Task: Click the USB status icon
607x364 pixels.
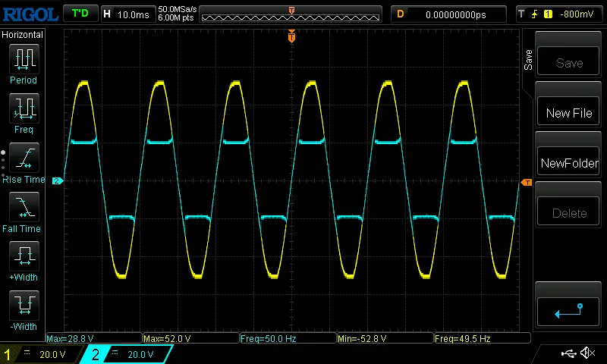Action: [568, 353]
